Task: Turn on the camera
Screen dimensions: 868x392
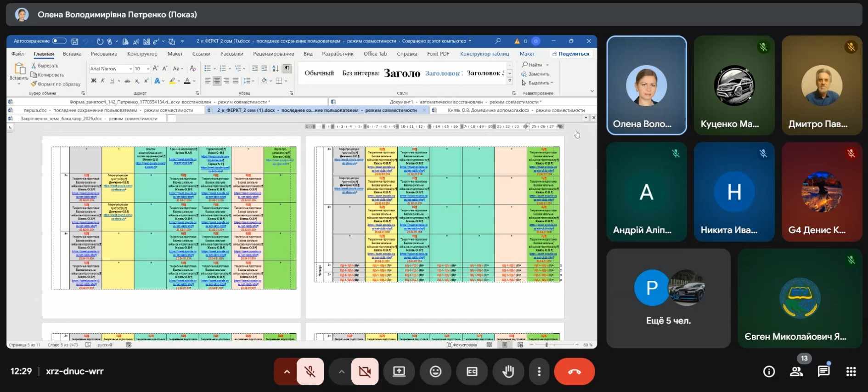Action: [365, 371]
